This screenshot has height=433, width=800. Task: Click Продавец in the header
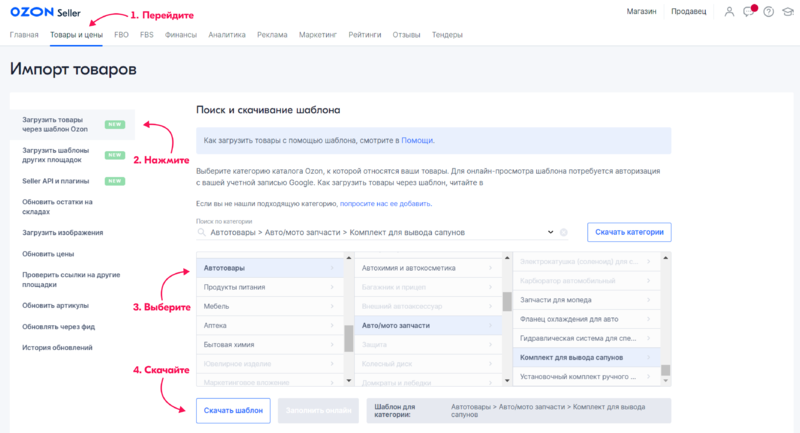[688, 11]
